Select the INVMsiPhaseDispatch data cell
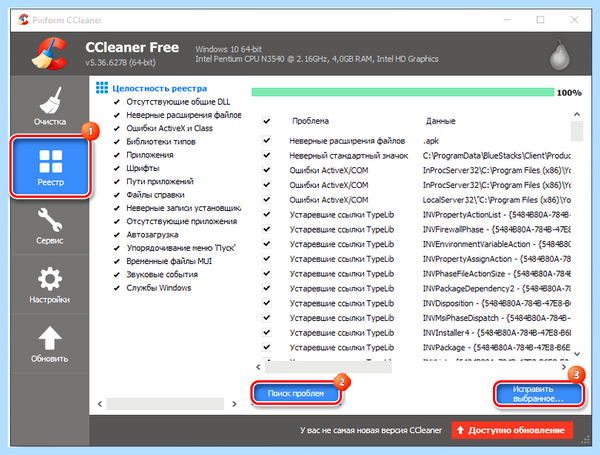Image resolution: width=600 pixels, height=455 pixels. (497, 318)
